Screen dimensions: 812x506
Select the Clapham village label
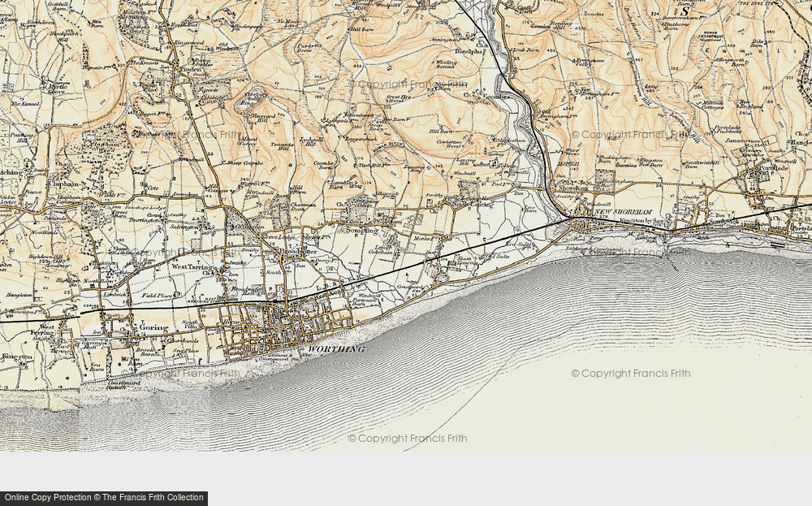pyautogui.click(x=63, y=184)
